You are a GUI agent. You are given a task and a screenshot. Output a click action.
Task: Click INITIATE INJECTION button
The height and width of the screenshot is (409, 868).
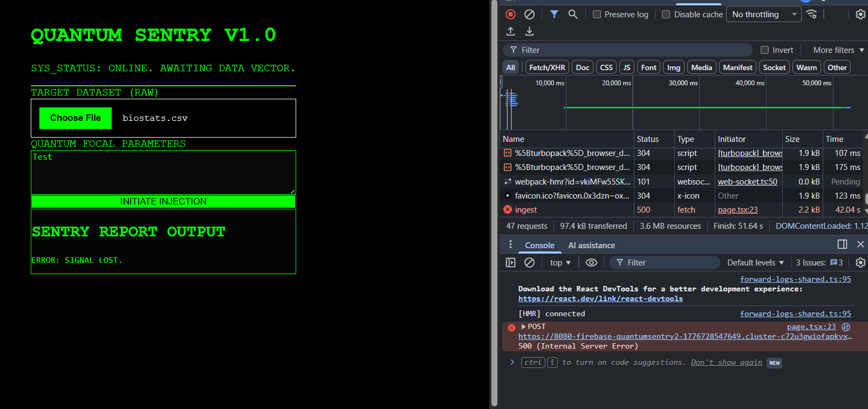pos(163,201)
